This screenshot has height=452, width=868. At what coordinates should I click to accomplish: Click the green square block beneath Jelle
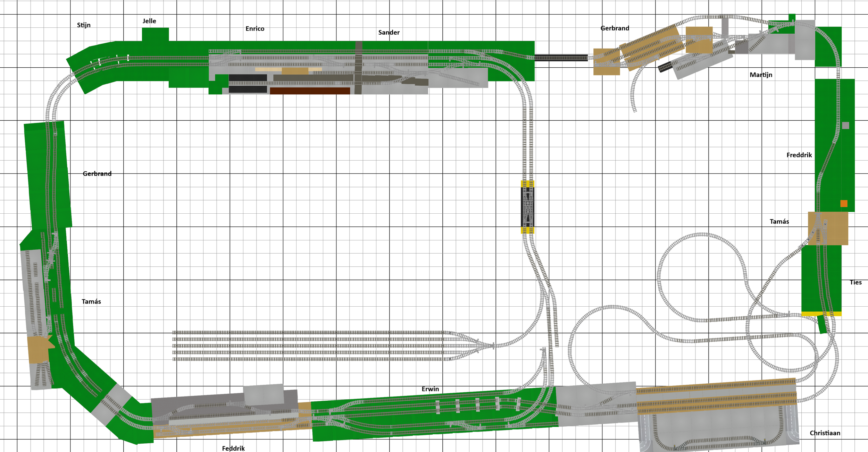155,34
